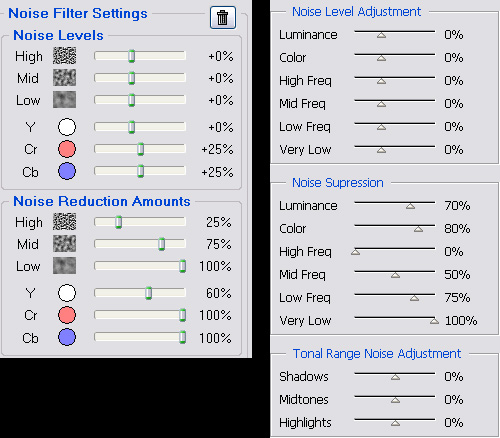Click the Luminance suppression slider thumb at 70%

click(410, 206)
